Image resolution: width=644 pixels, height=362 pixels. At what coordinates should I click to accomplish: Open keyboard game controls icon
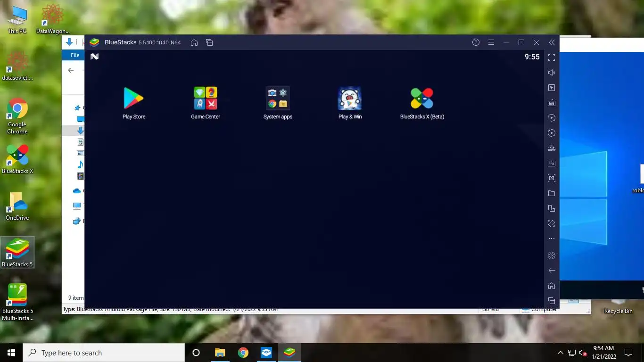point(552,103)
